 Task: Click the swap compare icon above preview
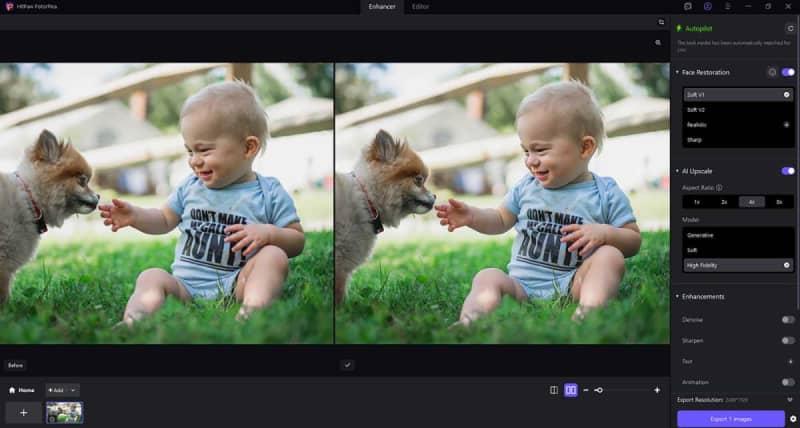(x=661, y=22)
